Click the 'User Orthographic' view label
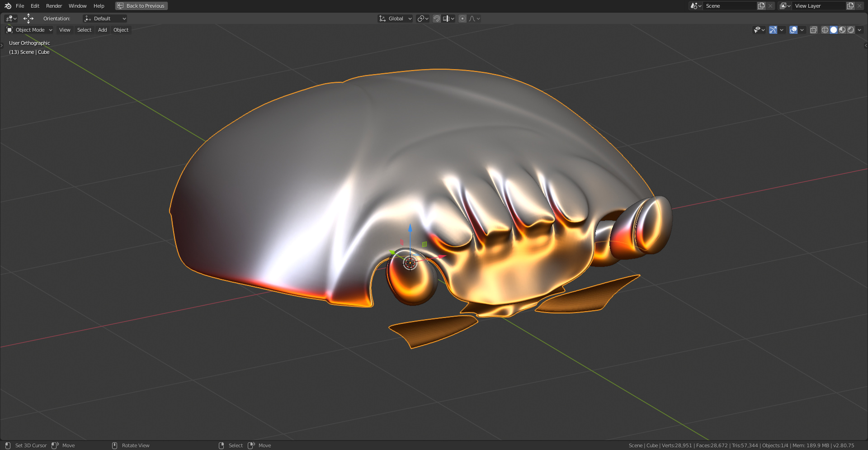 coord(29,43)
